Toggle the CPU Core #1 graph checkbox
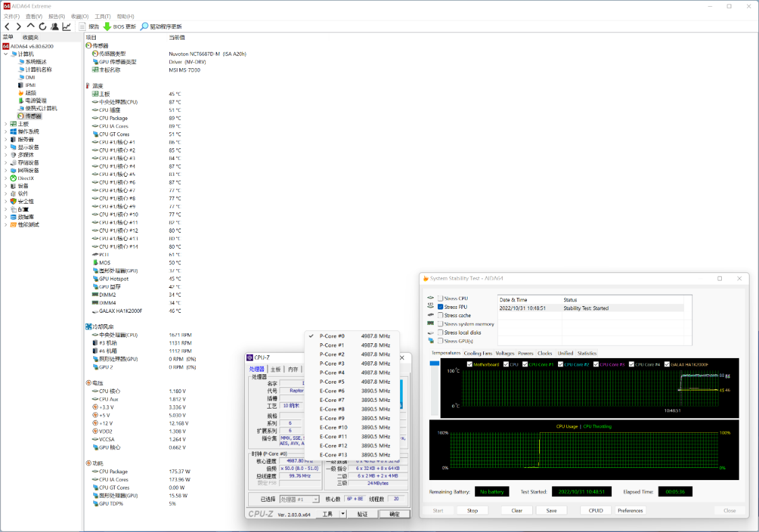759x532 pixels. click(x=525, y=364)
